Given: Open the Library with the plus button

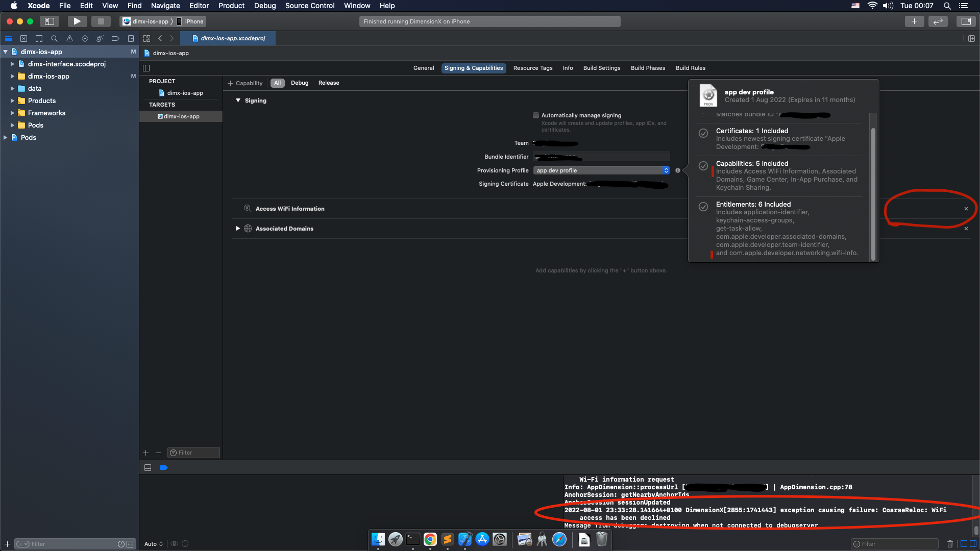Looking at the screenshot, I should coord(914,21).
